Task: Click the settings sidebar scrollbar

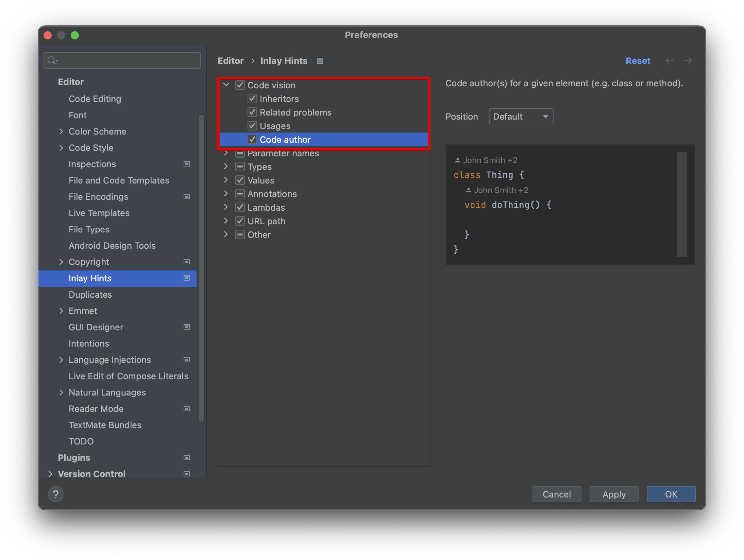Action: [201, 268]
